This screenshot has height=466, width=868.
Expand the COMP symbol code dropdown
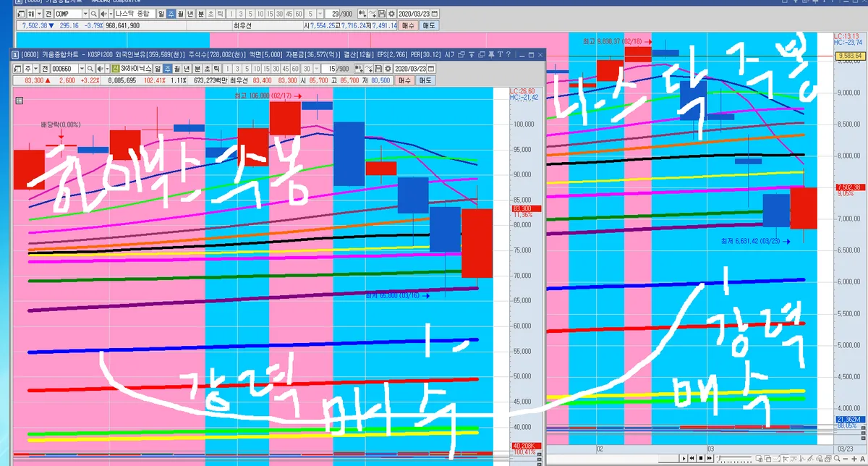85,14
